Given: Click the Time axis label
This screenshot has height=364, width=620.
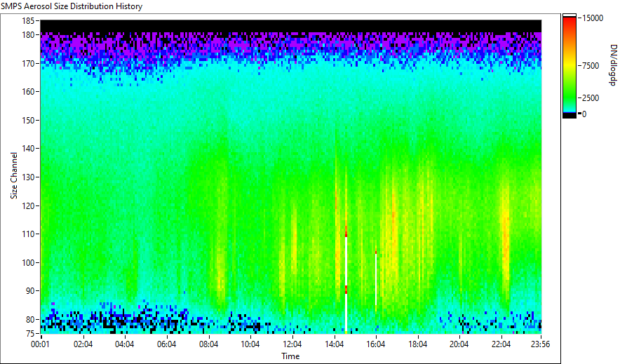Looking at the screenshot, I should pyautogui.click(x=290, y=356).
